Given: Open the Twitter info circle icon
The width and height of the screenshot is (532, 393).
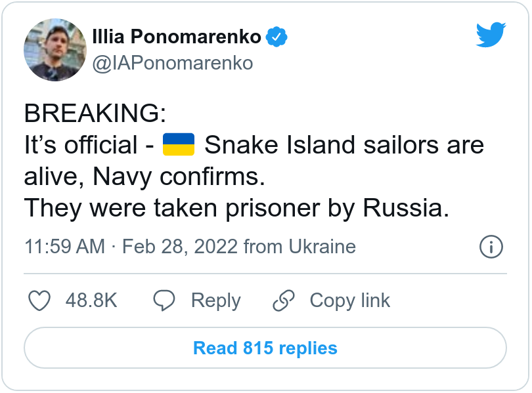Looking at the screenshot, I should 491,247.
